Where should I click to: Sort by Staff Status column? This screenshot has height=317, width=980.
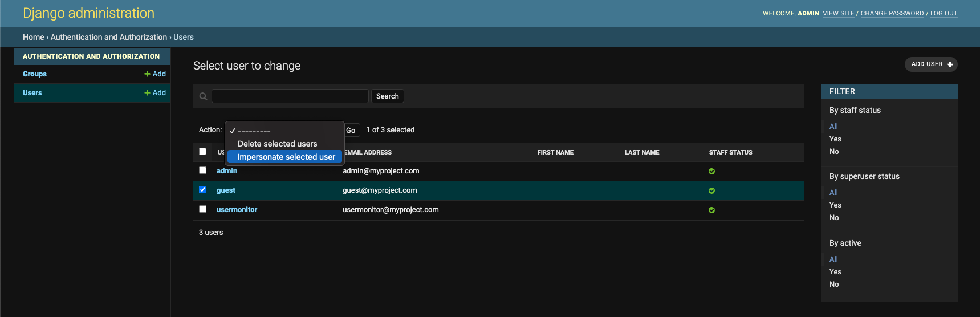point(730,152)
